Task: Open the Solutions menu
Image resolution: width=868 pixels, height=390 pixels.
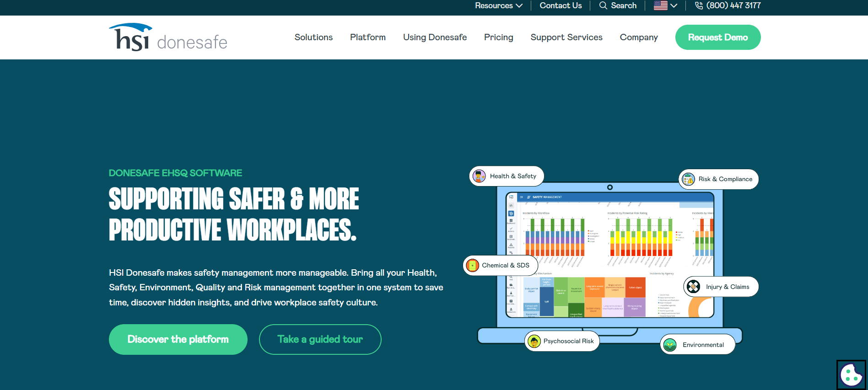Action: pyautogui.click(x=313, y=37)
